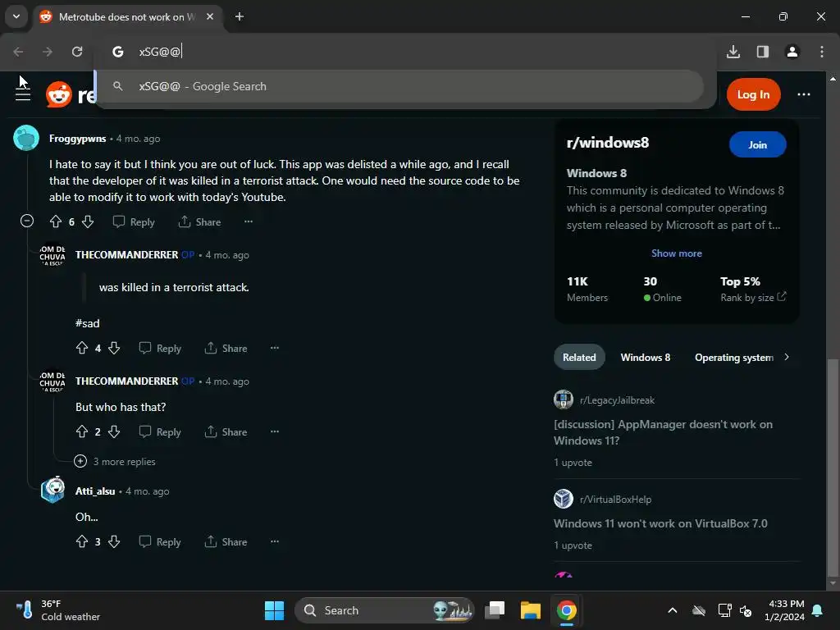Collapse the Froggypwns comment thread
This screenshot has height=630, width=840.
coord(27,221)
